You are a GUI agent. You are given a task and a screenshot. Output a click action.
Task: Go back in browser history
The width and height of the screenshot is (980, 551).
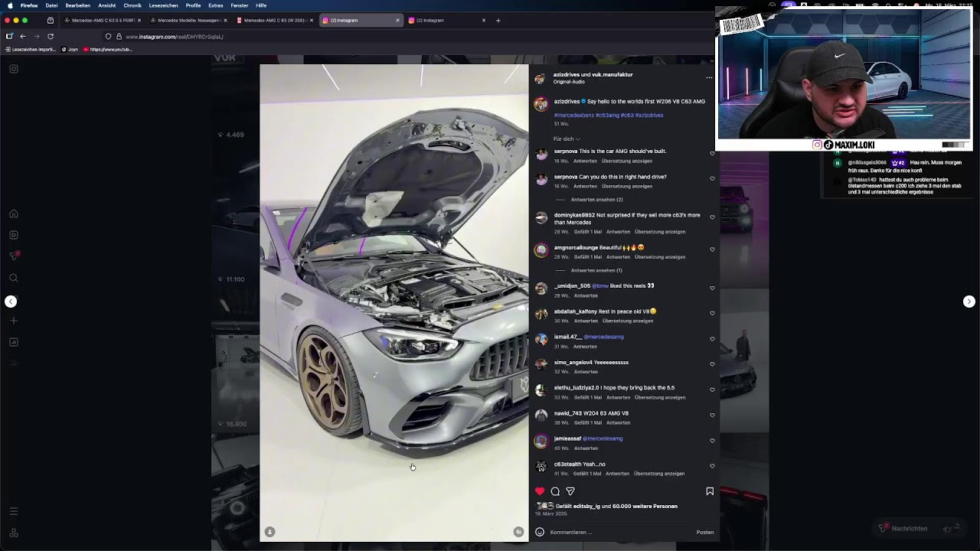click(x=23, y=36)
